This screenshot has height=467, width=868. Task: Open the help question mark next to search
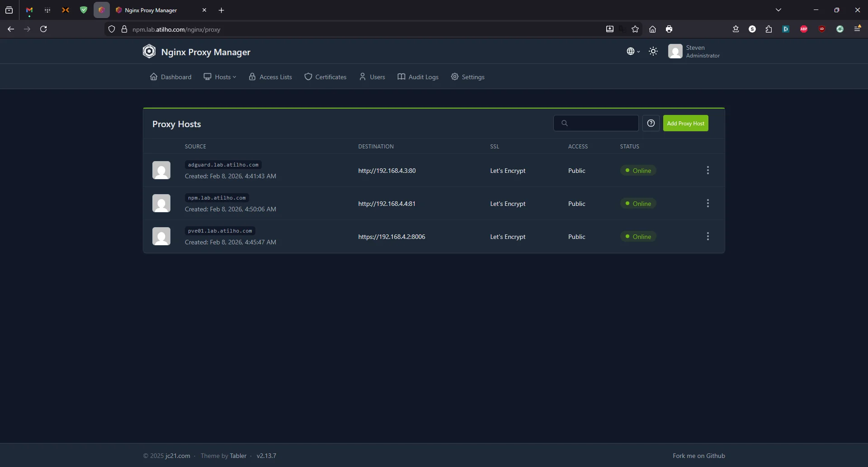(651, 123)
